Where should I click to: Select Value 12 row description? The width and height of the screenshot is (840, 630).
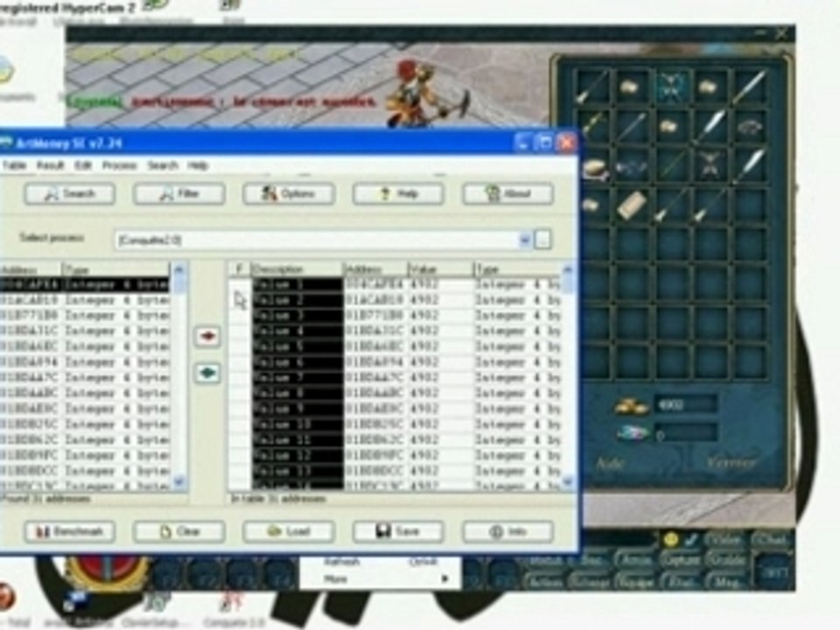point(297,455)
